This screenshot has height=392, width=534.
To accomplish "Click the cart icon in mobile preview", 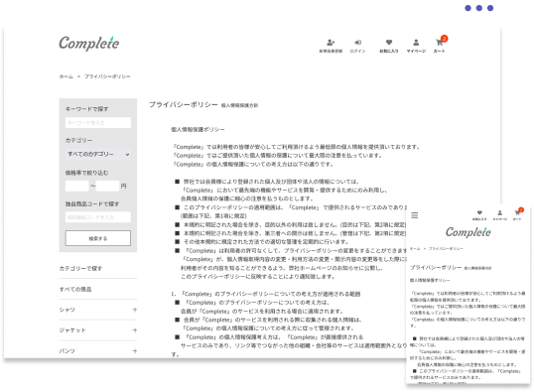I will (517, 212).
